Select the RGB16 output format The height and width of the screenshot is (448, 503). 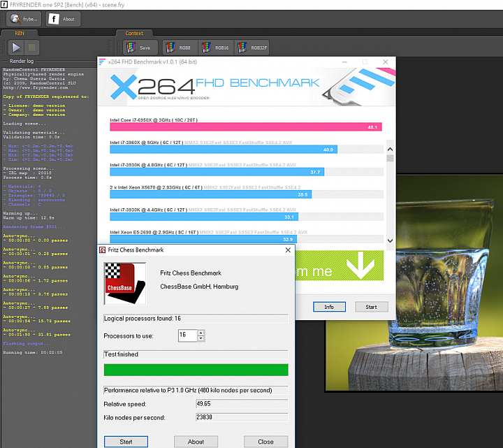[x=216, y=48]
